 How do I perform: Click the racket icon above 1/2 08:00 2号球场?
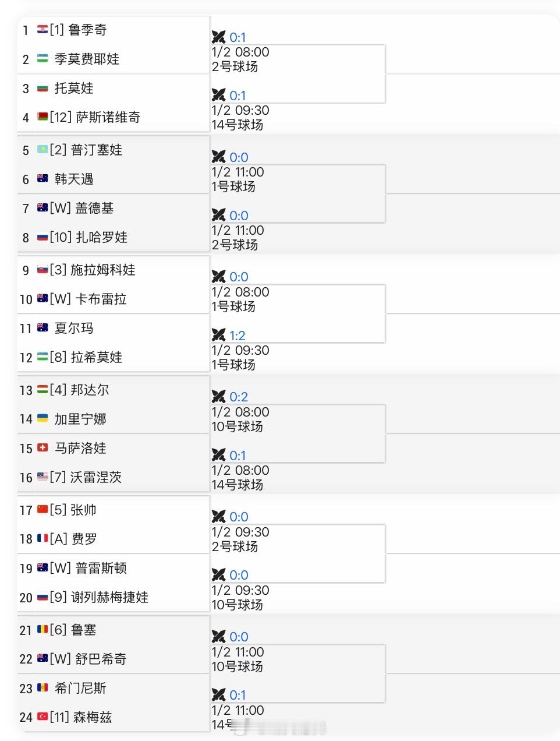(x=219, y=37)
